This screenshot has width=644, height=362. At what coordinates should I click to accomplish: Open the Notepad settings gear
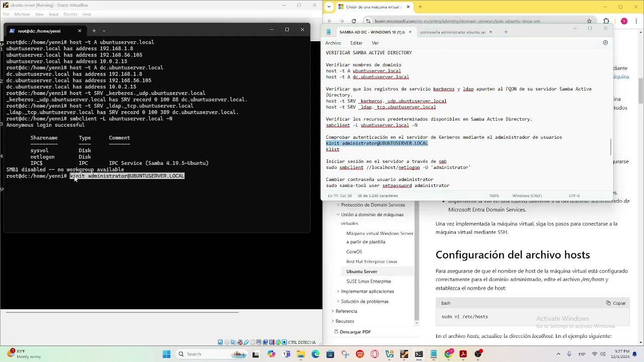(x=605, y=43)
